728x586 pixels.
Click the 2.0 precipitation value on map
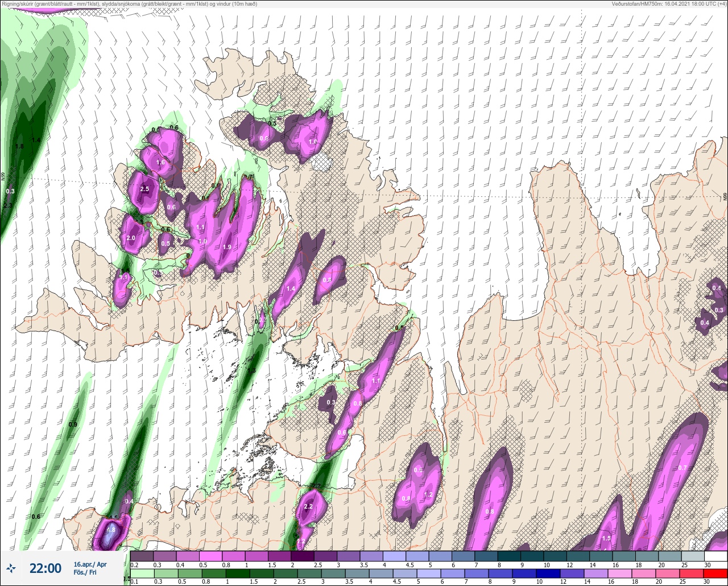(x=131, y=238)
